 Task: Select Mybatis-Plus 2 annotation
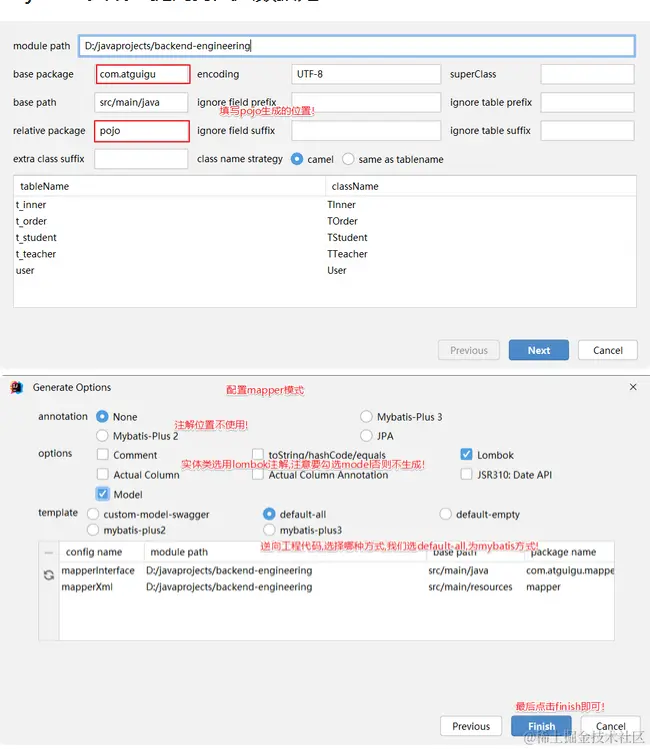pyautogui.click(x=102, y=436)
